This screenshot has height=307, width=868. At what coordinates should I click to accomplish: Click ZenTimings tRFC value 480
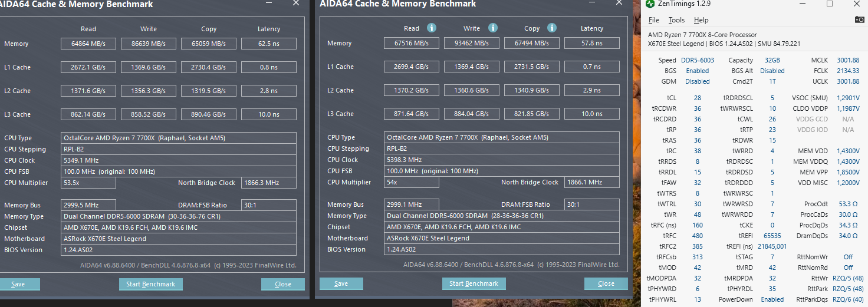(698, 236)
